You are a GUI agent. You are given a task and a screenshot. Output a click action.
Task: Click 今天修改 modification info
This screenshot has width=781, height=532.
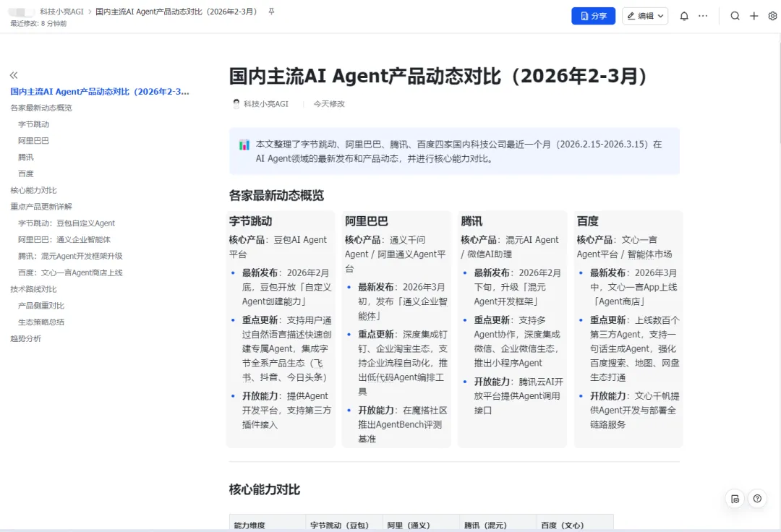pos(329,103)
